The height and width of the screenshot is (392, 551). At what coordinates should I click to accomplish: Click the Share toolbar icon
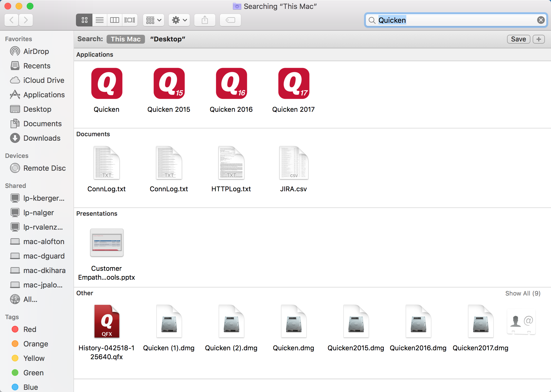tap(205, 20)
